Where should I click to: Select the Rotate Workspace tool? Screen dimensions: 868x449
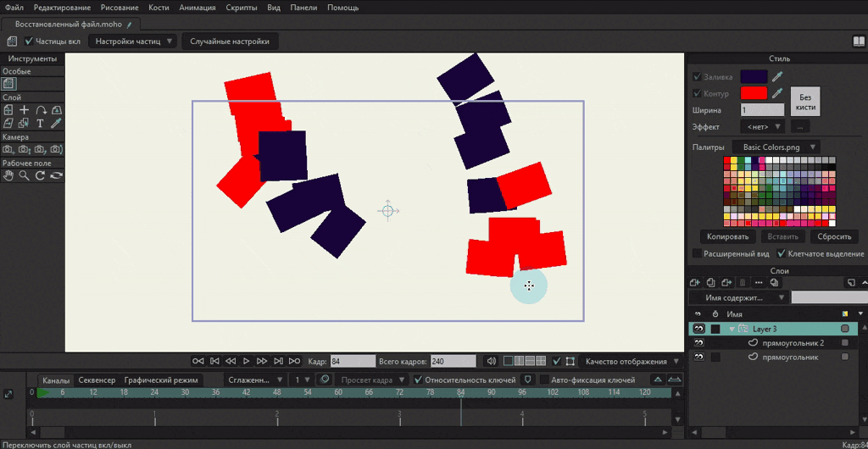tap(41, 175)
